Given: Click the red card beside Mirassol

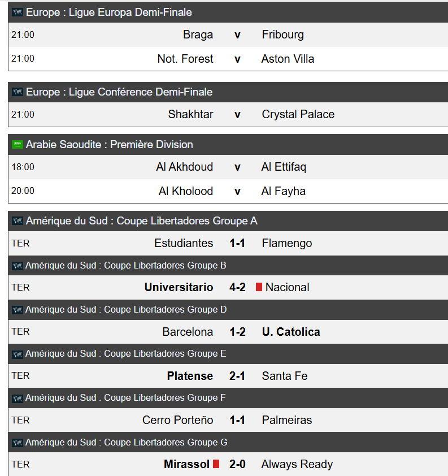Looking at the screenshot, I should 216,464.
